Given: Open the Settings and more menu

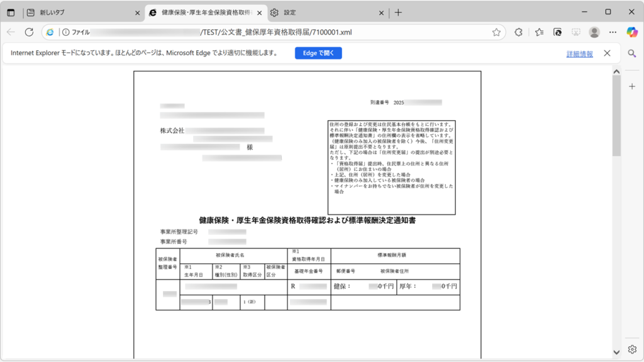Looking at the screenshot, I should coord(613,31).
